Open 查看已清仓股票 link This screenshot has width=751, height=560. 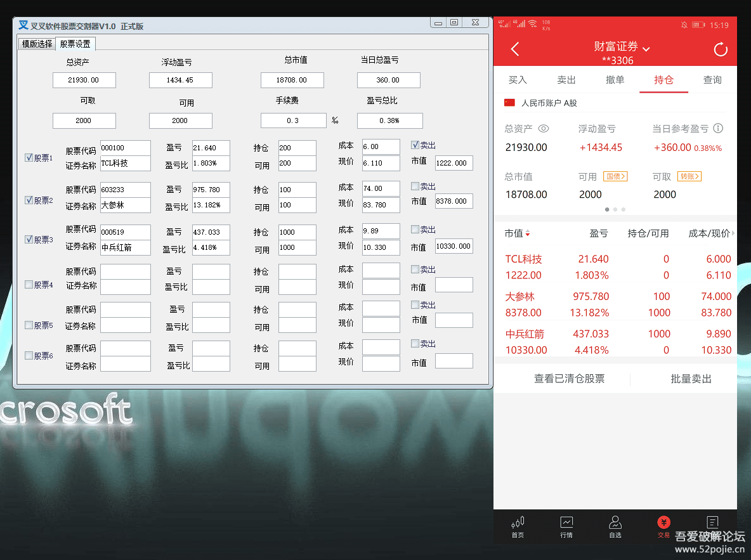pos(569,379)
